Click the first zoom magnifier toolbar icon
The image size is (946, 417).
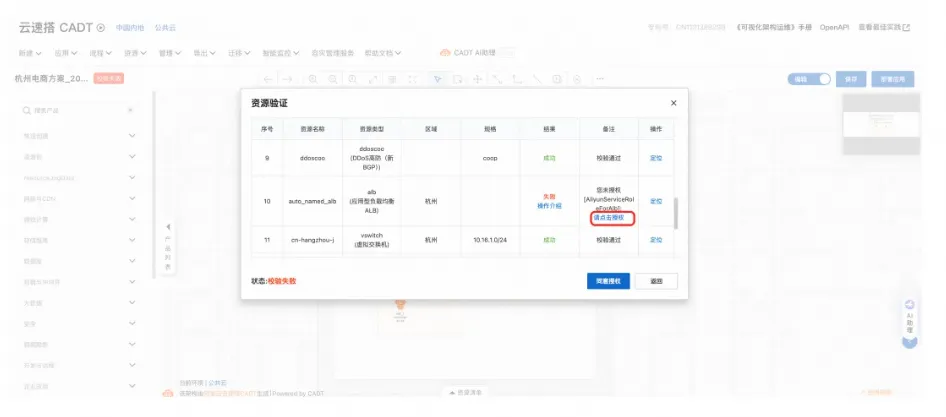point(313,79)
